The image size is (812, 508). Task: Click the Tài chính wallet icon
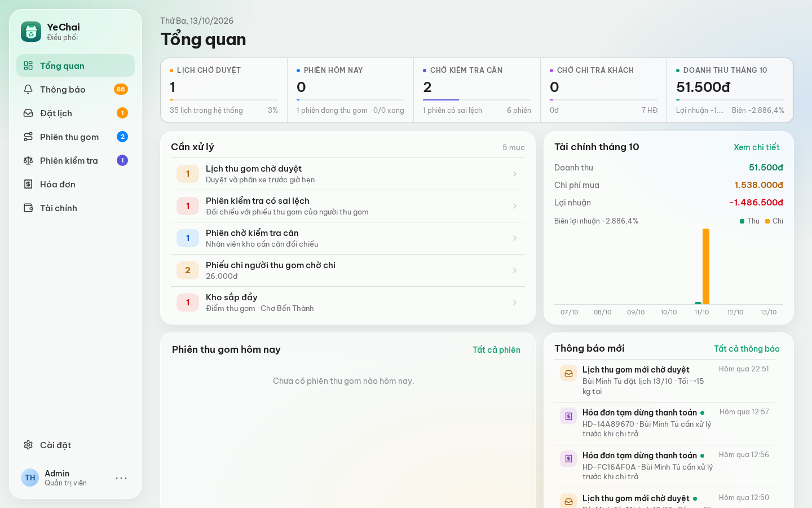[28, 208]
